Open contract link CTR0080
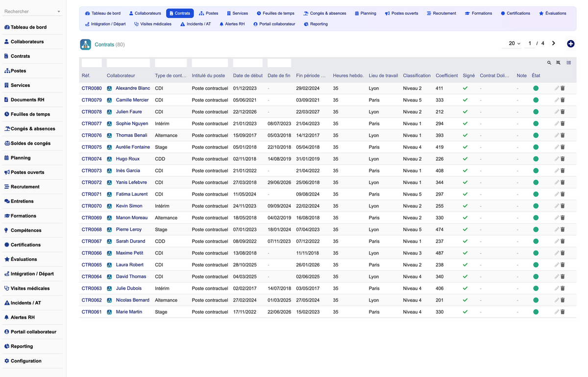 [x=92, y=88]
